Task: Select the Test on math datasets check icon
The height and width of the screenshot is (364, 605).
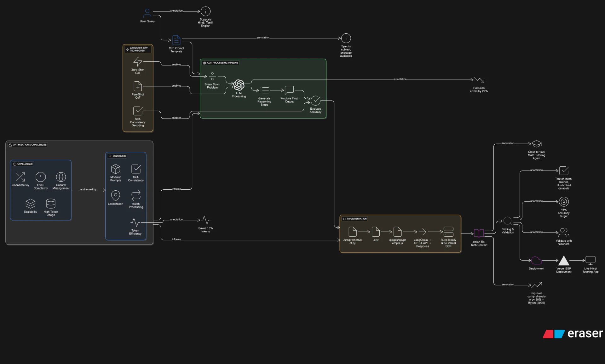Action: [564, 170]
